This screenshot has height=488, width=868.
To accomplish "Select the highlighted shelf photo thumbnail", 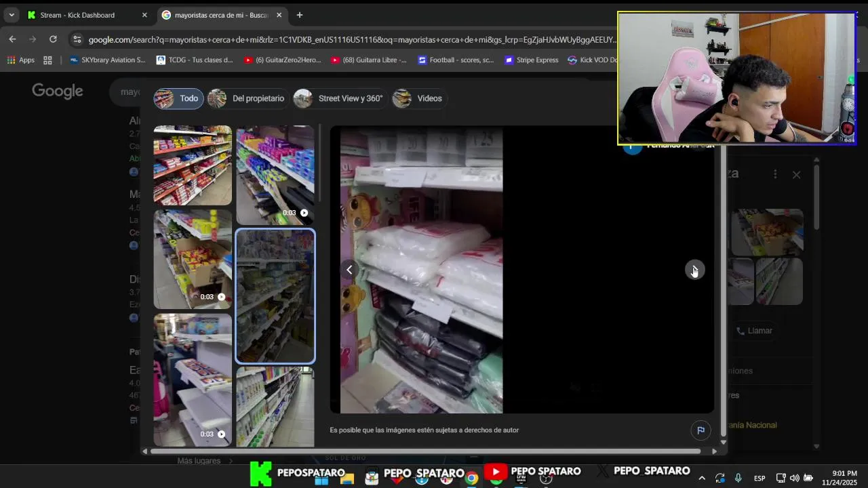I will (x=275, y=296).
